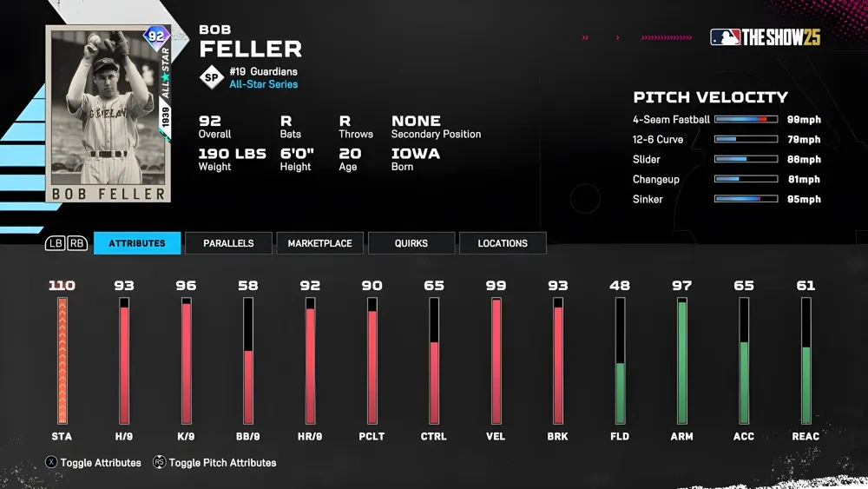
Task: Click the X button icon
Action: point(51,463)
